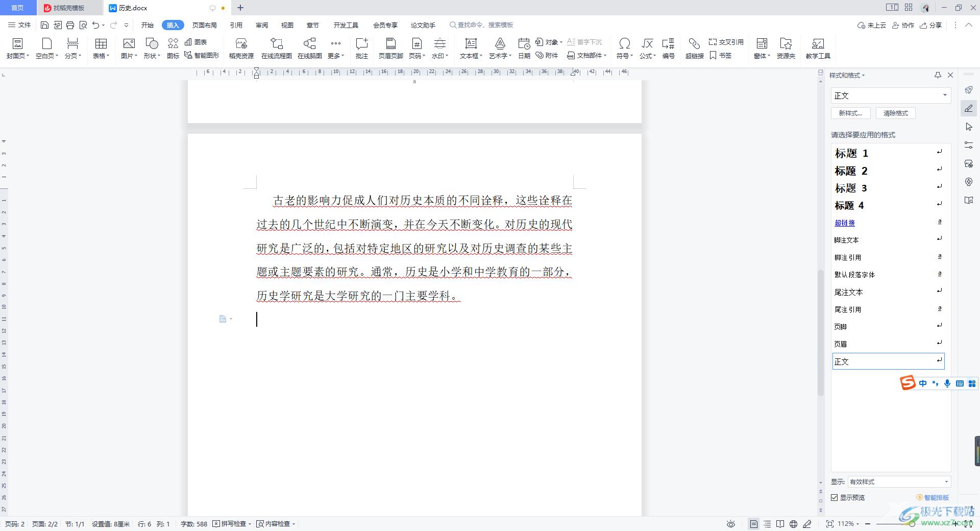Click the zoom slider handle
This screenshot has width=980, height=531.
click(912, 524)
